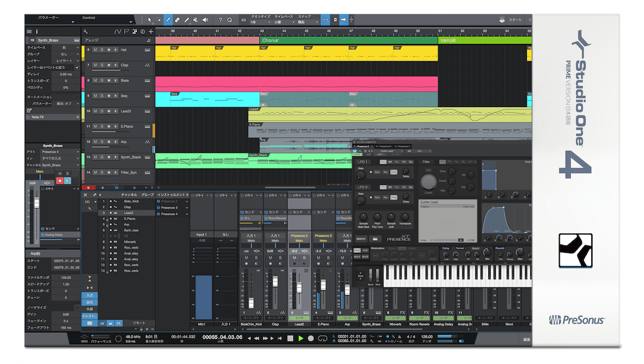The height and width of the screenshot is (364, 644).
Task: Click the keyboard icon on Hat track
Action: coord(147,50)
